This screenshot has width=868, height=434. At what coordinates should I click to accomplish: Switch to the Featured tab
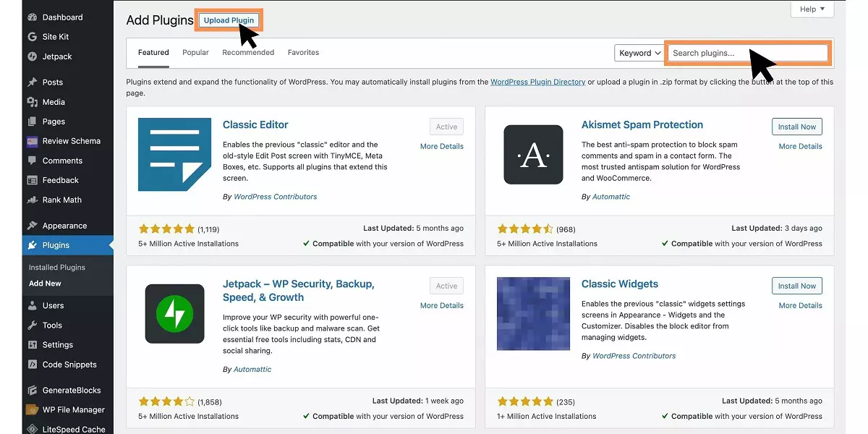pos(153,53)
